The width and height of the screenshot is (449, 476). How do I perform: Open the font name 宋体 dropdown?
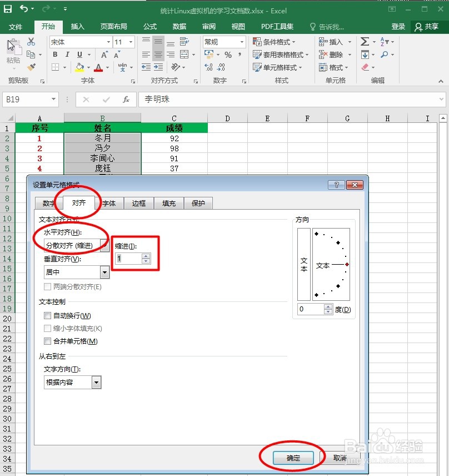(x=108, y=42)
